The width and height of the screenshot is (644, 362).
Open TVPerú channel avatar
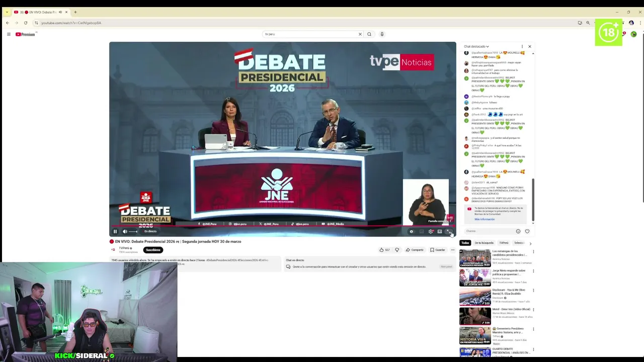pyautogui.click(x=113, y=249)
